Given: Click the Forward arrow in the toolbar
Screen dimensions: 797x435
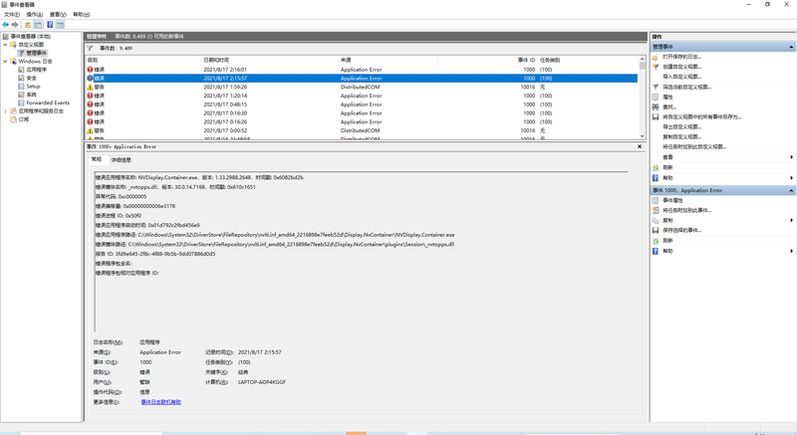Looking at the screenshot, I should click(17, 25).
